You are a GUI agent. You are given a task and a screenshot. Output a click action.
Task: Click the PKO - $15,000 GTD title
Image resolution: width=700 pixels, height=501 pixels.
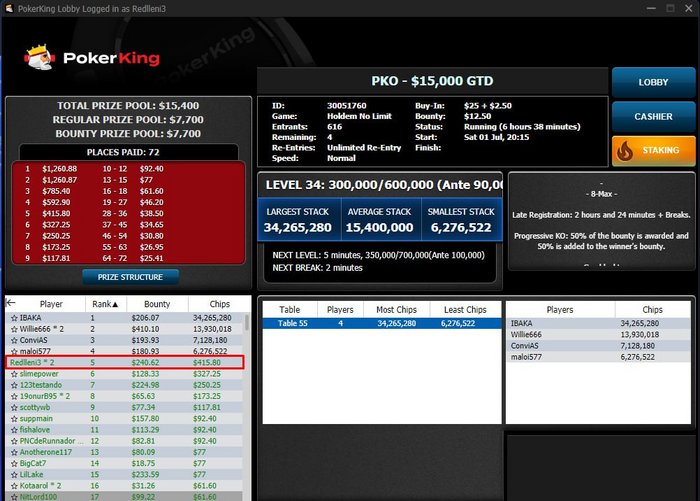click(x=432, y=81)
